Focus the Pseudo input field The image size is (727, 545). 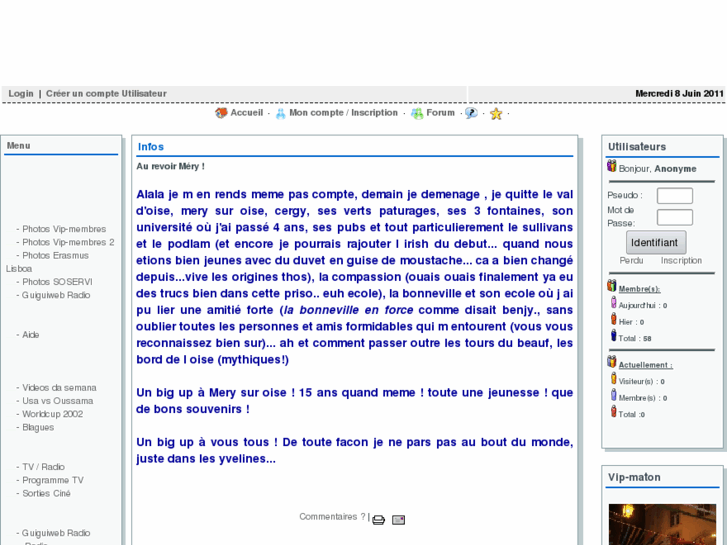675,196
